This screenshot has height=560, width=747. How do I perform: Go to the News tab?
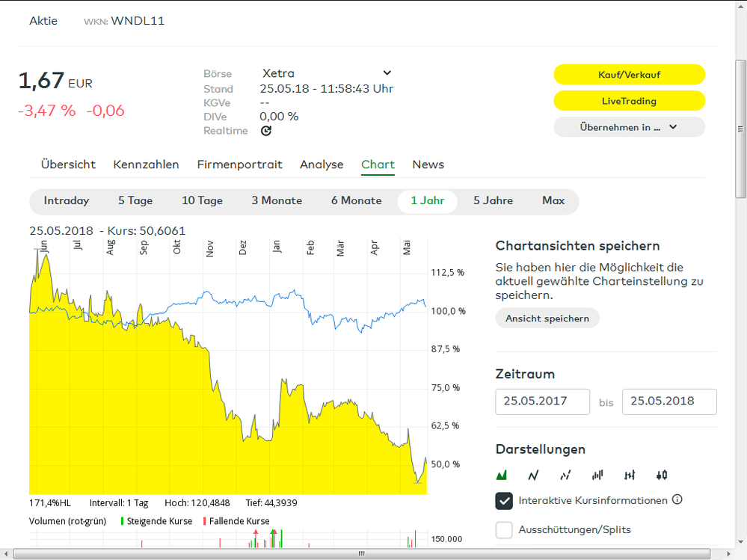[428, 164]
